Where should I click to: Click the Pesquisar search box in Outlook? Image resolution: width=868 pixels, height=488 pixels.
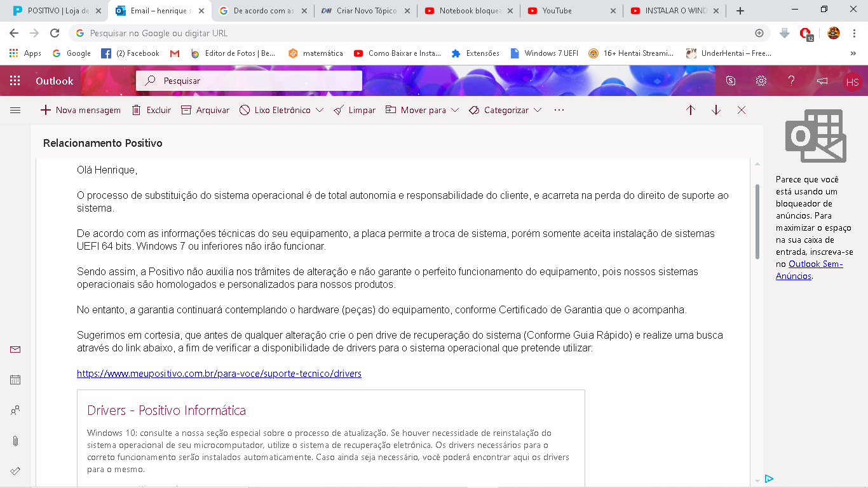point(249,81)
